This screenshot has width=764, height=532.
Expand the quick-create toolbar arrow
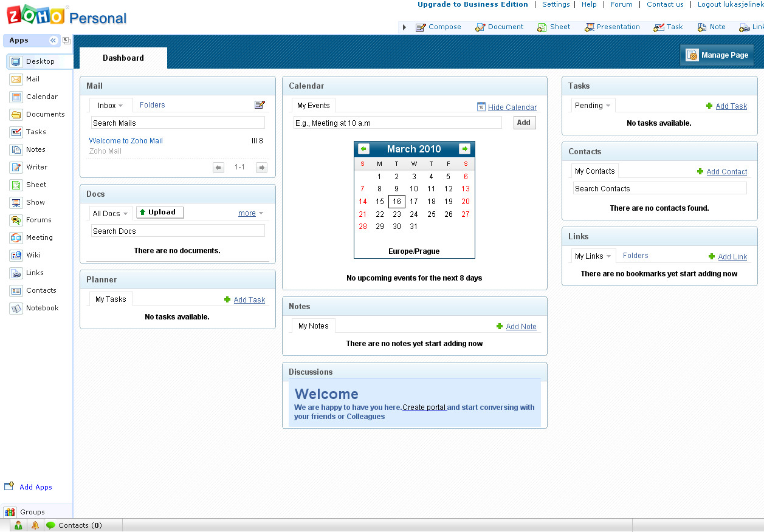404,27
